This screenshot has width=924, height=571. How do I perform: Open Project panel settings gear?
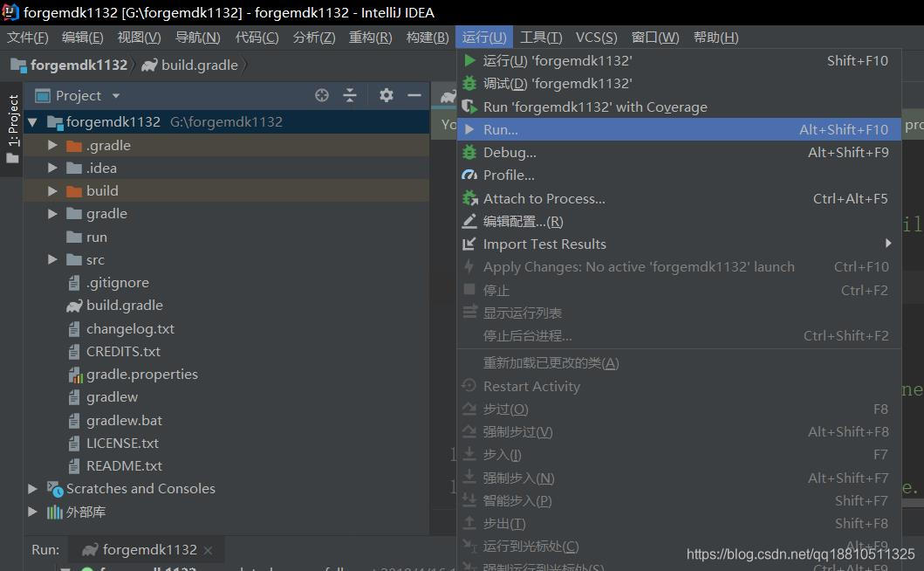pos(386,95)
